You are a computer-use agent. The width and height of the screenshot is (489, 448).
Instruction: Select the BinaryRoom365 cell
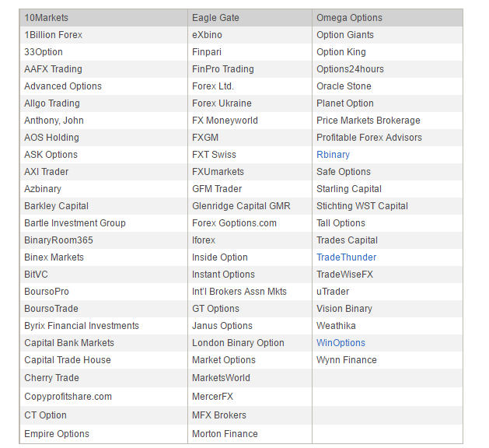click(58, 240)
